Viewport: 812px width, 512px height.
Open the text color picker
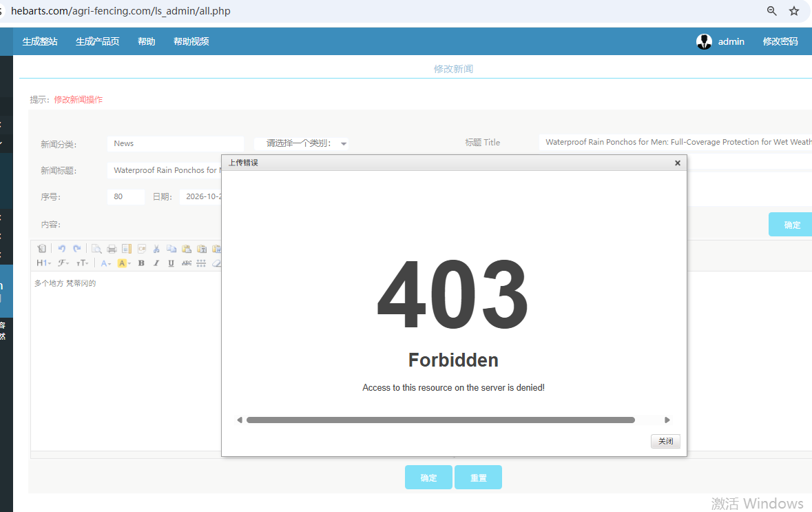pos(105,263)
